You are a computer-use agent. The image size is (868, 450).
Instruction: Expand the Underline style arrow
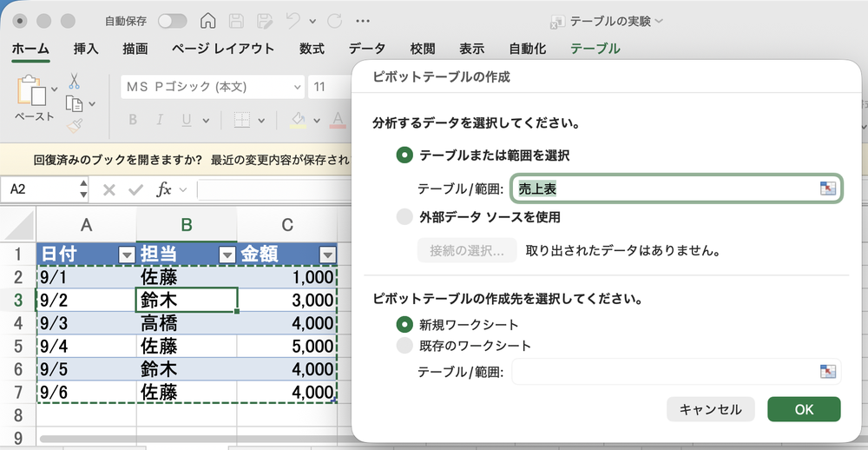pyautogui.click(x=206, y=120)
